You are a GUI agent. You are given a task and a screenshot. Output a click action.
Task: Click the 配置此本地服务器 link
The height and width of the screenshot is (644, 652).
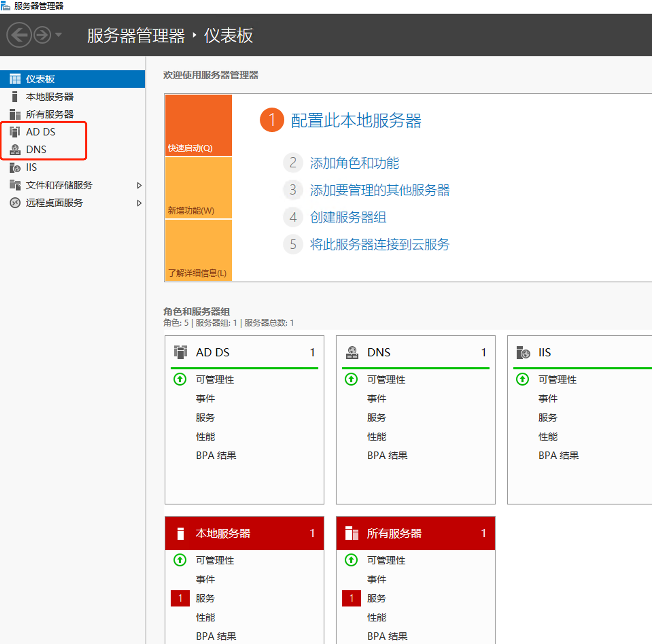tap(356, 121)
